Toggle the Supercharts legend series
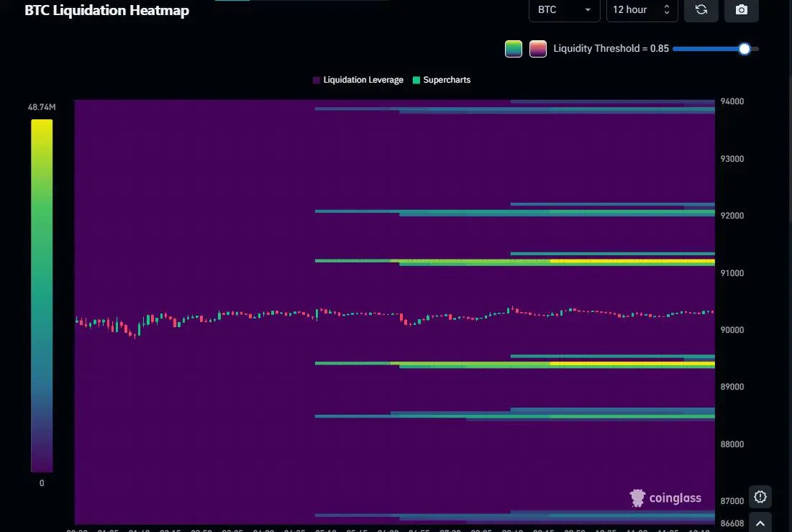This screenshot has height=532, width=792. pos(442,80)
